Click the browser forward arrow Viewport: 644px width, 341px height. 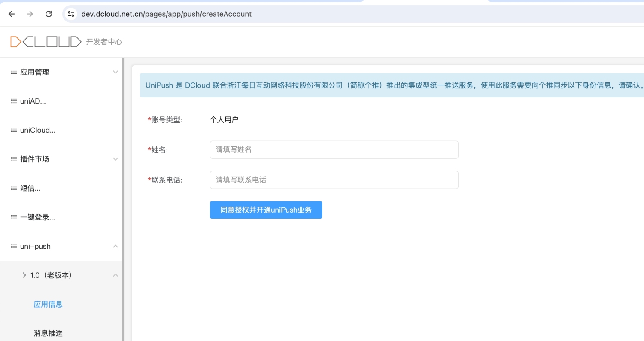30,14
